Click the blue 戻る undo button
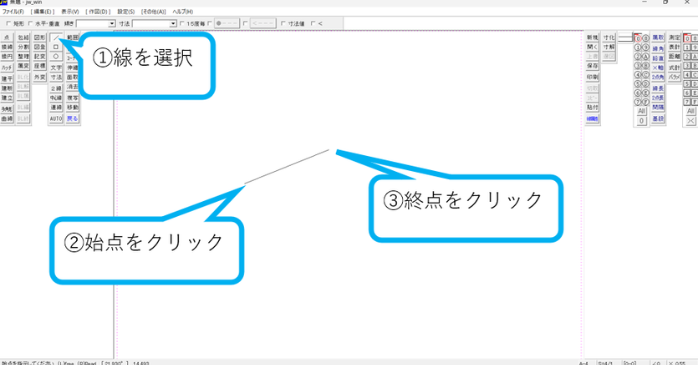The height and width of the screenshot is (365, 698). (73, 119)
